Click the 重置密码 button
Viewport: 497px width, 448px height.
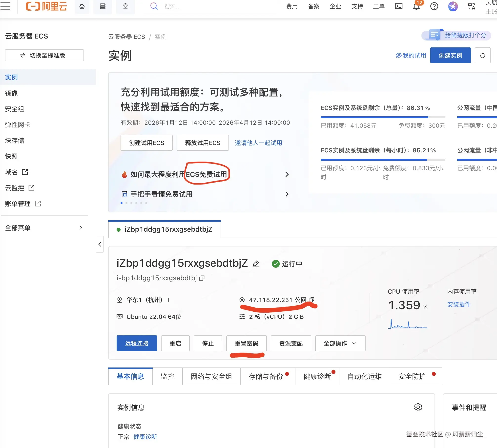[246, 343]
